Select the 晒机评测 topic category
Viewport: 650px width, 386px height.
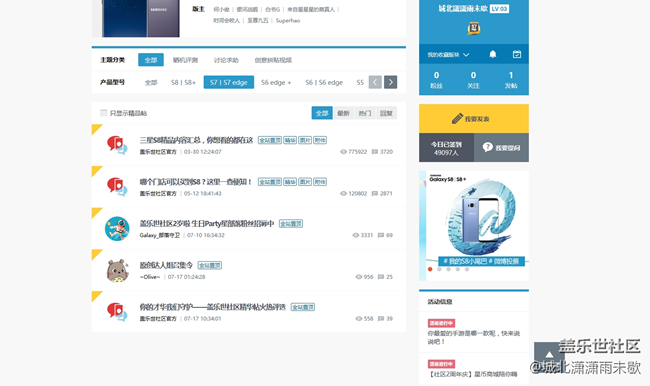click(185, 60)
